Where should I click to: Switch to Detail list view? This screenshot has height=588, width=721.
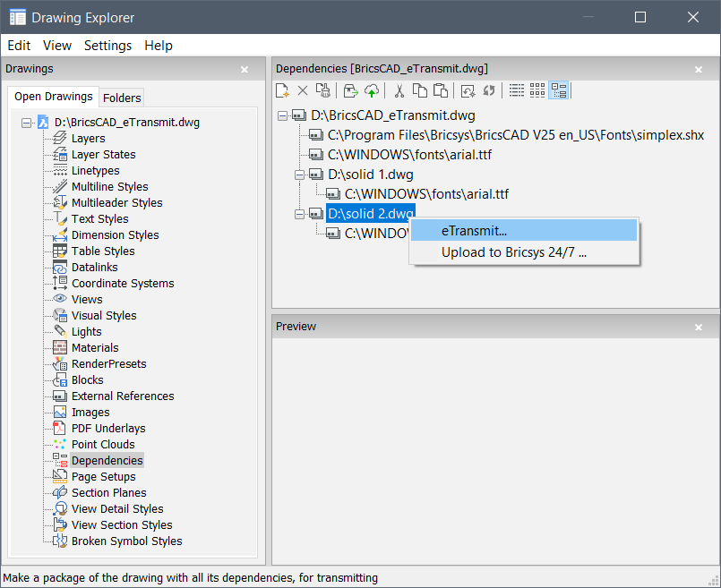click(x=517, y=90)
